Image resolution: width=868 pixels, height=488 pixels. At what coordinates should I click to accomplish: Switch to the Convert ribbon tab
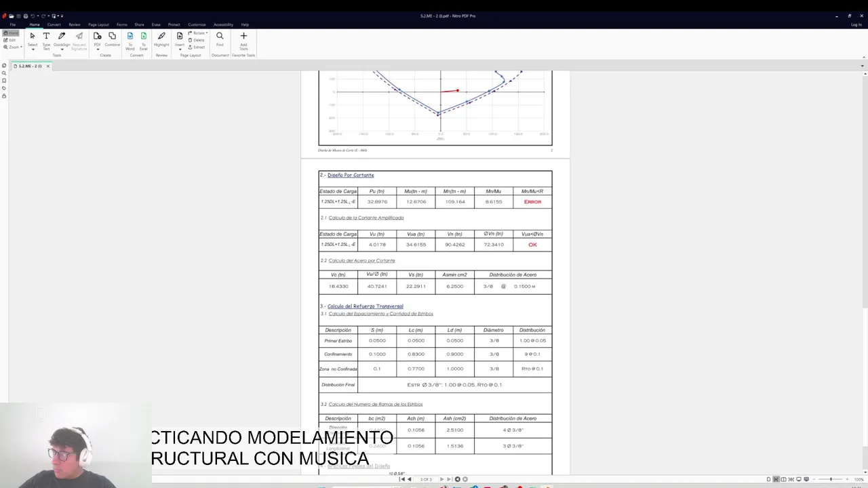click(x=54, y=24)
